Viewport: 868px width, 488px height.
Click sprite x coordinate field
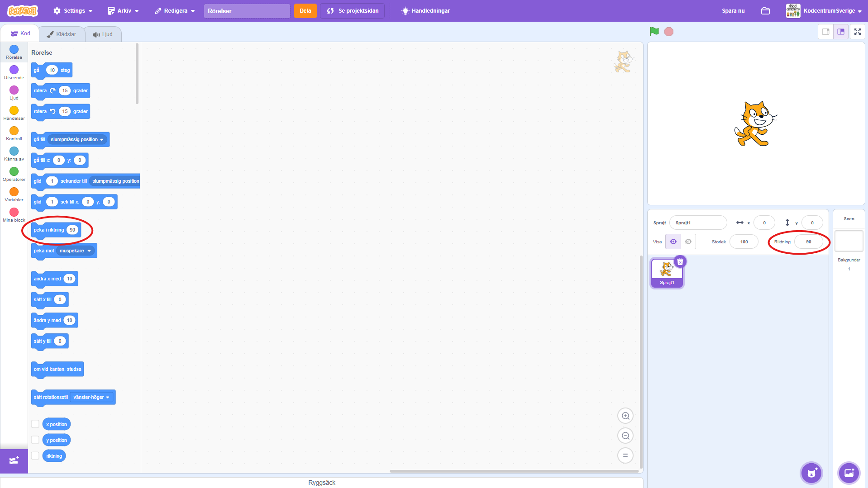(x=764, y=223)
